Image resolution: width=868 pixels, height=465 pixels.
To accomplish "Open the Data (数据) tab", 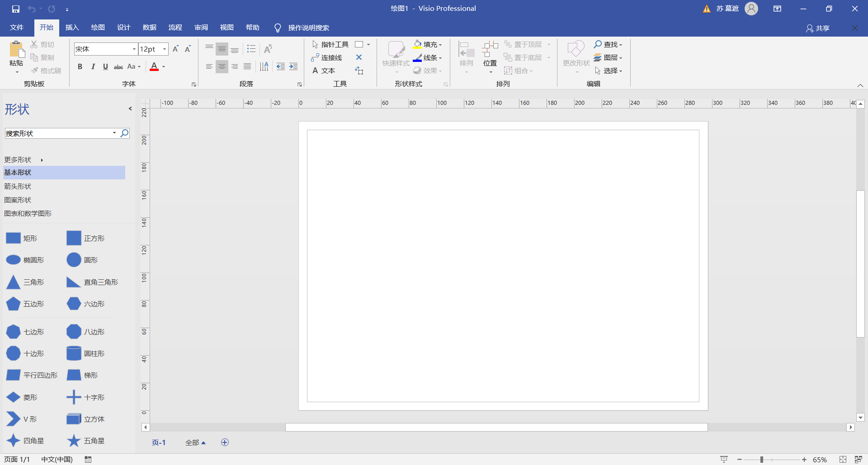I will pos(150,28).
